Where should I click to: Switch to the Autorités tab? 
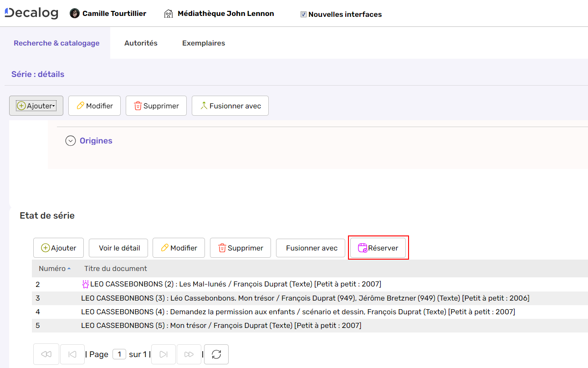tap(141, 43)
